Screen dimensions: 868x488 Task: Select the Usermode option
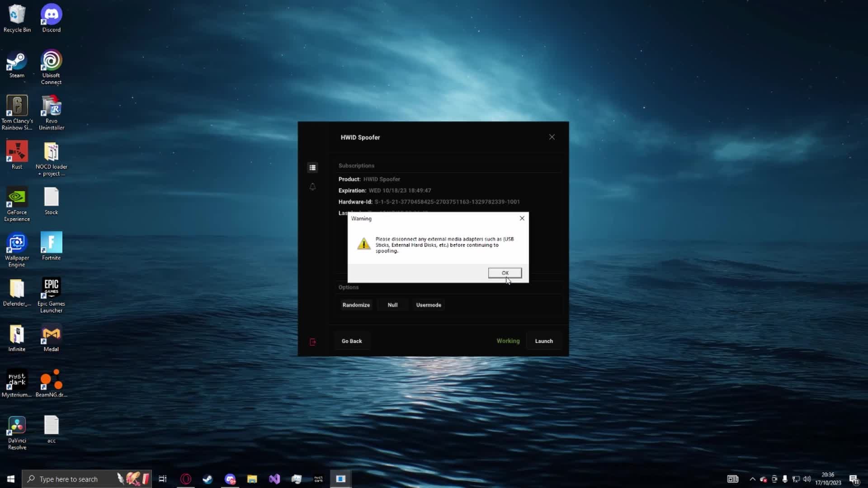428,305
